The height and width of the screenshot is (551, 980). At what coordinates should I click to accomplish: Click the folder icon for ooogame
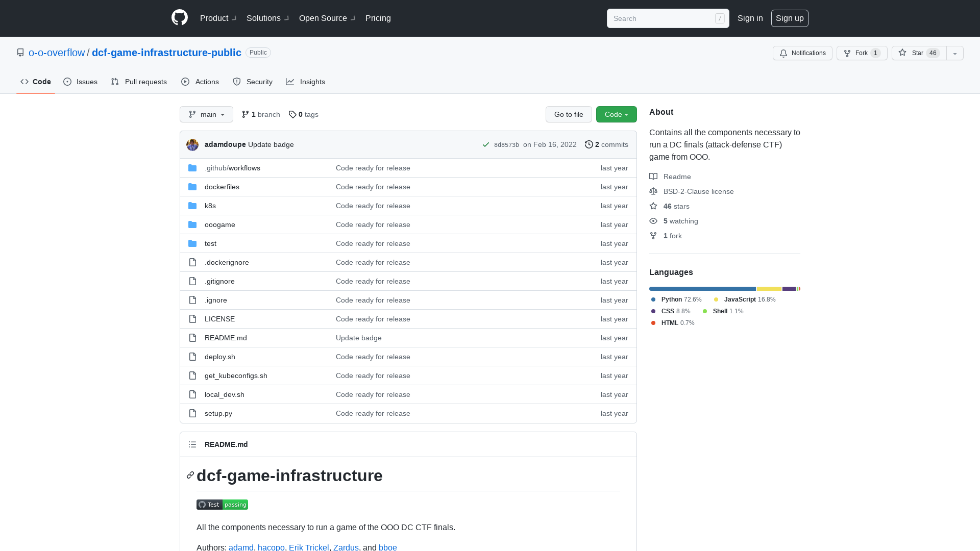tap(192, 224)
